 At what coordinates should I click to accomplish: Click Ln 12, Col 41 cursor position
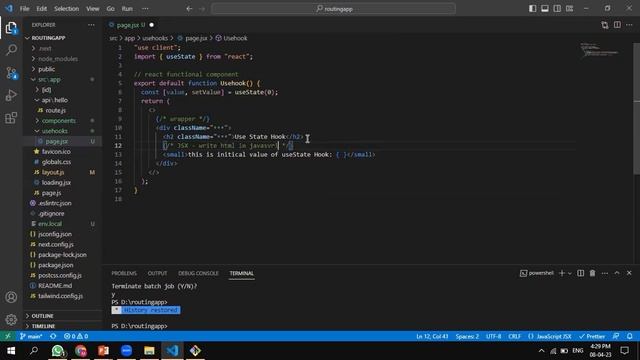click(x=432, y=336)
